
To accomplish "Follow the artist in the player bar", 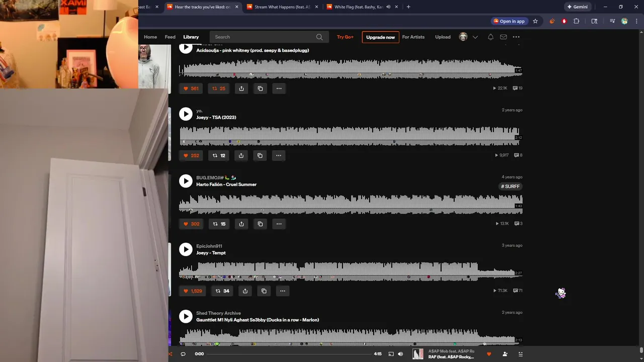I will click(505, 354).
